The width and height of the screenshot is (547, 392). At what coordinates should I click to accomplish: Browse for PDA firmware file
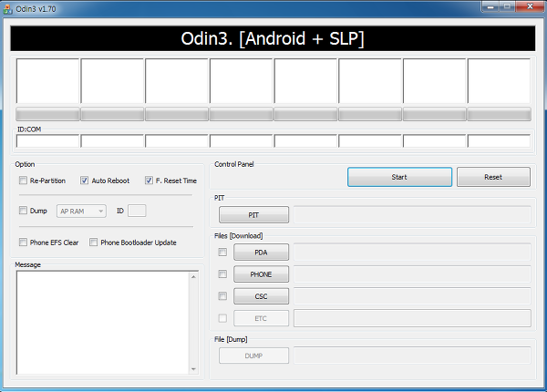pos(261,253)
